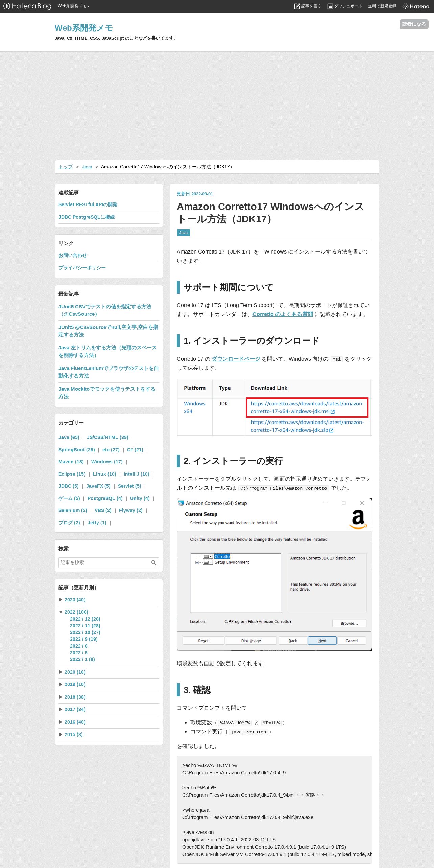Click the Java tag under article title
434x868 pixels.
pyautogui.click(x=184, y=233)
